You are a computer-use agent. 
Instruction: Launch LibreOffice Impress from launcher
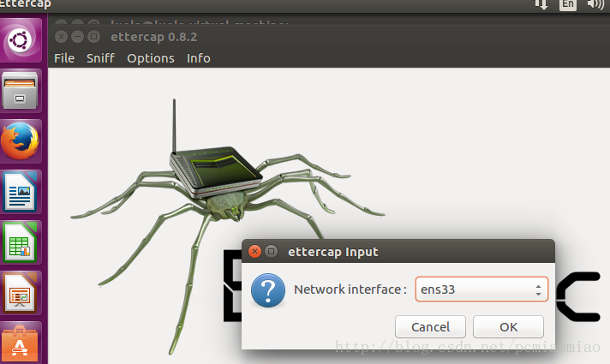20,293
